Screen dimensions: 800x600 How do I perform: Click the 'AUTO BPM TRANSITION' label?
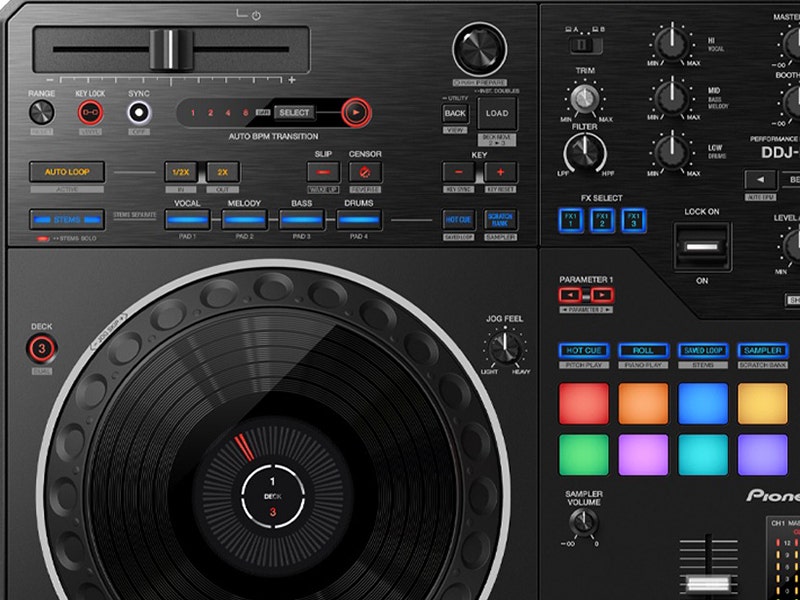click(273, 136)
